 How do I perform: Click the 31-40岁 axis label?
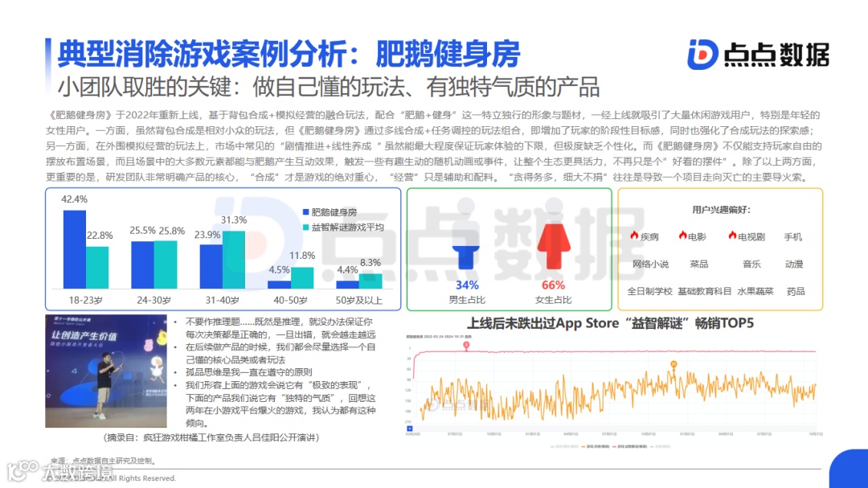pos(223,300)
